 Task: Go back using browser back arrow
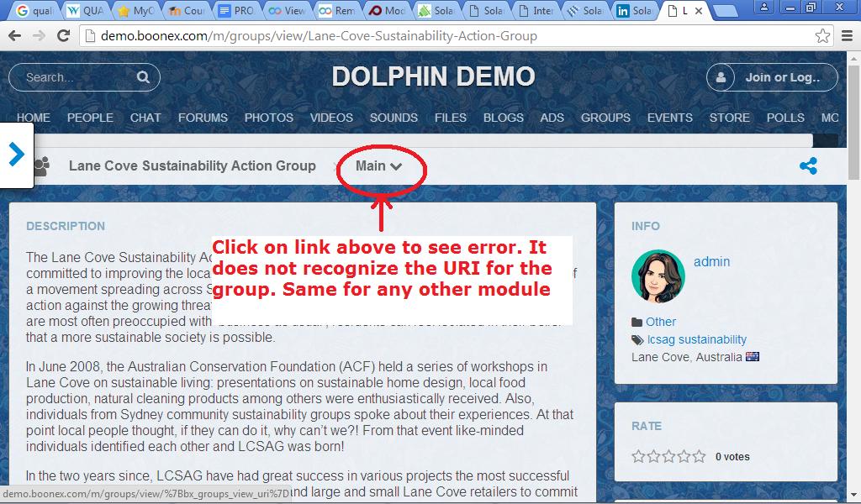pyautogui.click(x=15, y=35)
